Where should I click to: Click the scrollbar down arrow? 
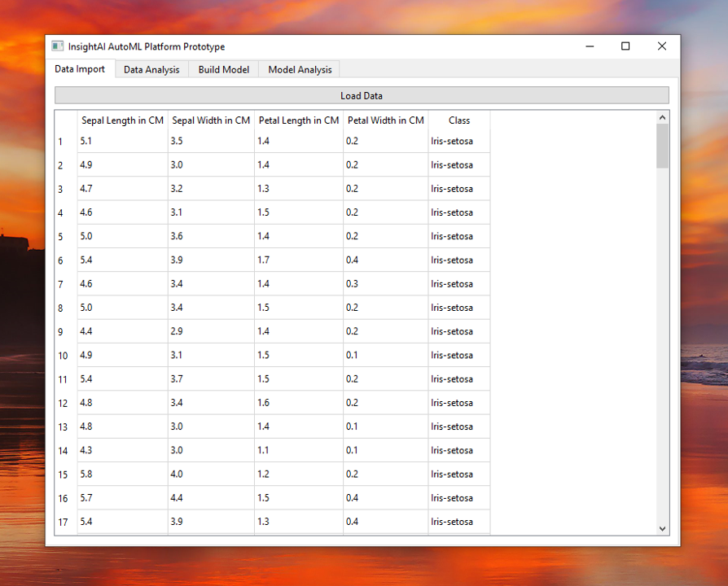click(x=662, y=529)
